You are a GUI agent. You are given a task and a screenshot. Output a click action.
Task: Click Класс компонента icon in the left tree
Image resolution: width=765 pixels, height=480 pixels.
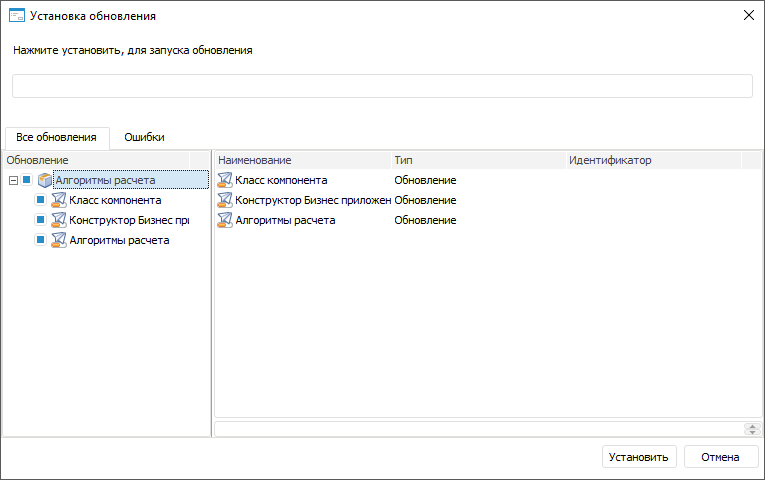58,200
